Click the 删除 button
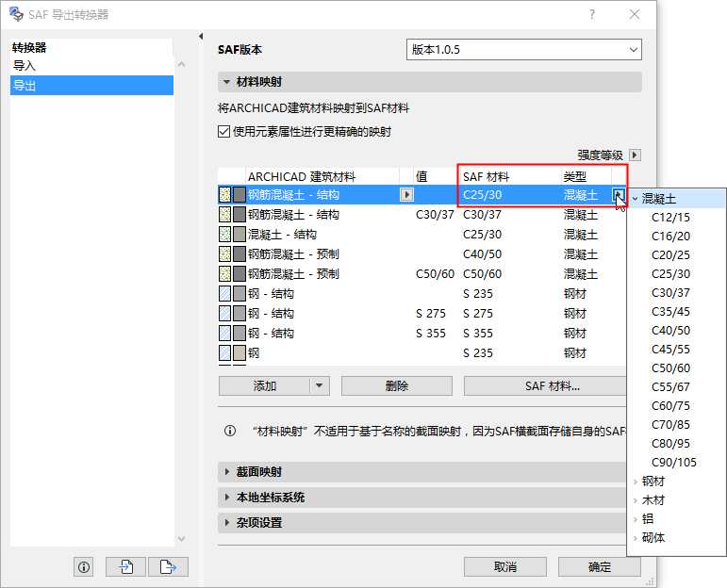 pyautogui.click(x=397, y=385)
